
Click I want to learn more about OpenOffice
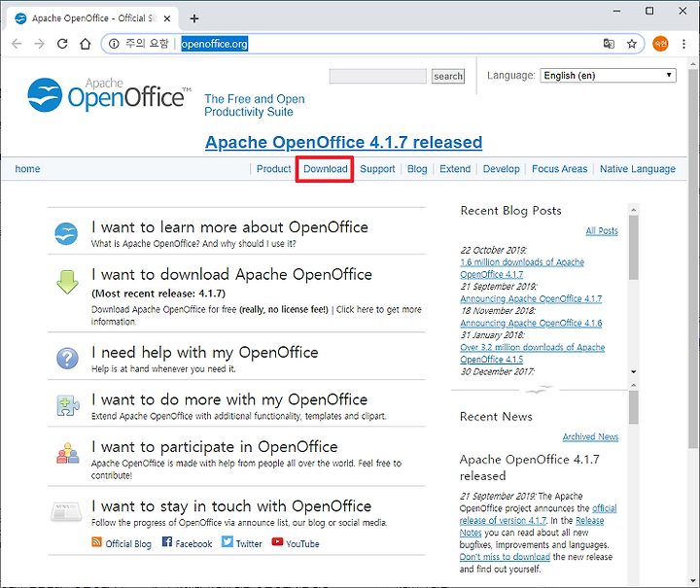229,227
